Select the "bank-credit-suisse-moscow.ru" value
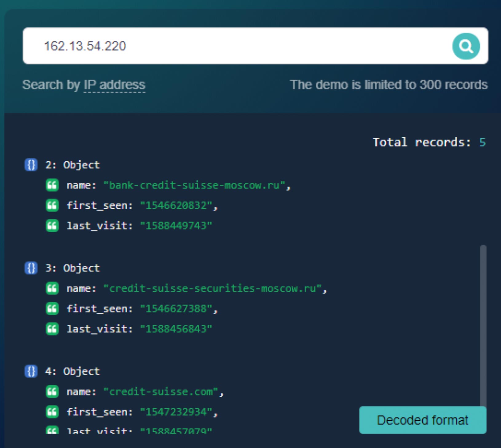Screen dimensions: 501x448 (194, 185)
